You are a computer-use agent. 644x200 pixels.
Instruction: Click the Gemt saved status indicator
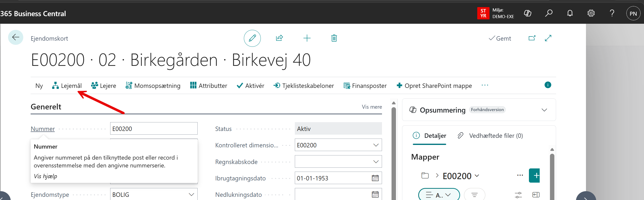pyautogui.click(x=500, y=38)
